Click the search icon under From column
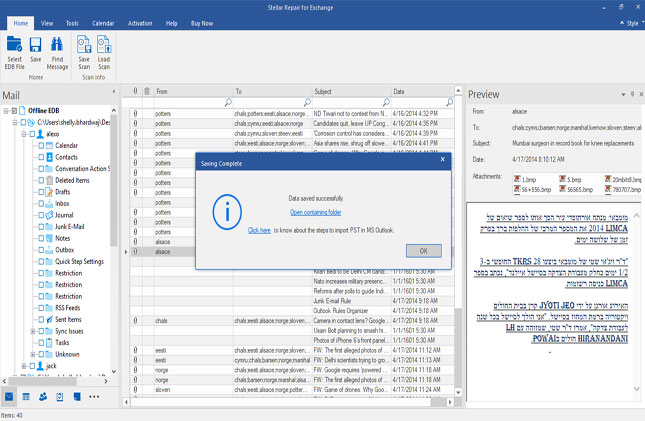 pyautogui.click(x=228, y=102)
